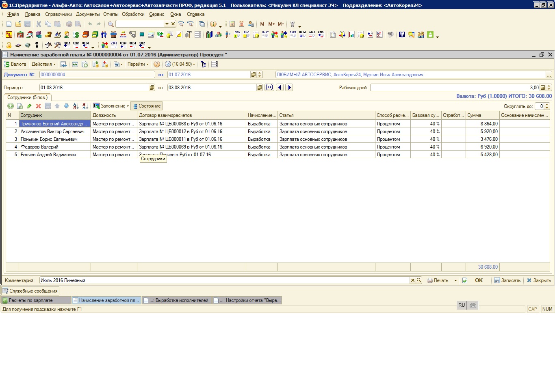Viewport: 555px width, 392px height.
Task: Click the set period interval icon
Action: coord(269,87)
